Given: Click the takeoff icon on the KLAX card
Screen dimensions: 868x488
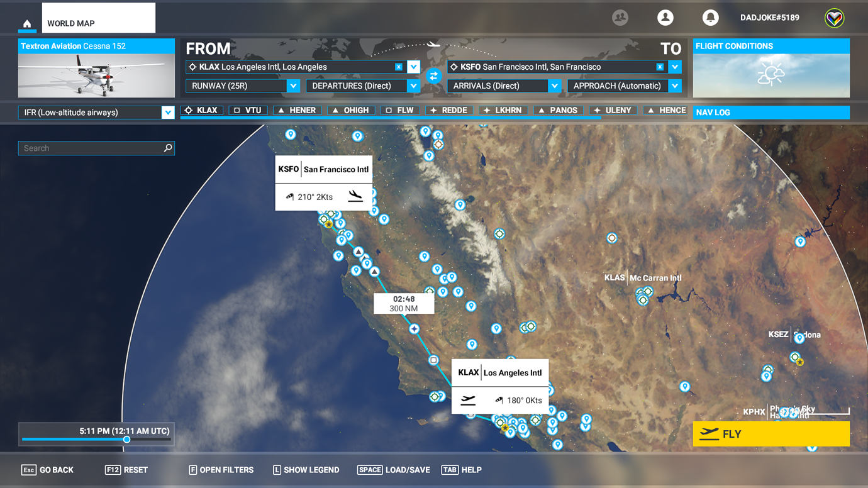Looking at the screenshot, I should pyautogui.click(x=467, y=400).
